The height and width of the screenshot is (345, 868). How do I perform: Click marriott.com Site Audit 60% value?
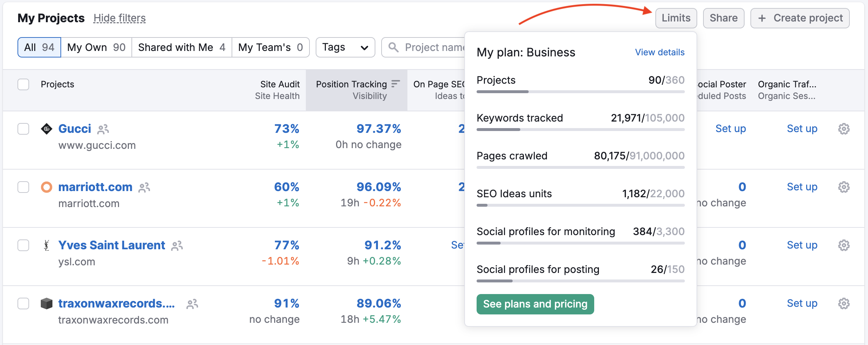tap(287, 187)
